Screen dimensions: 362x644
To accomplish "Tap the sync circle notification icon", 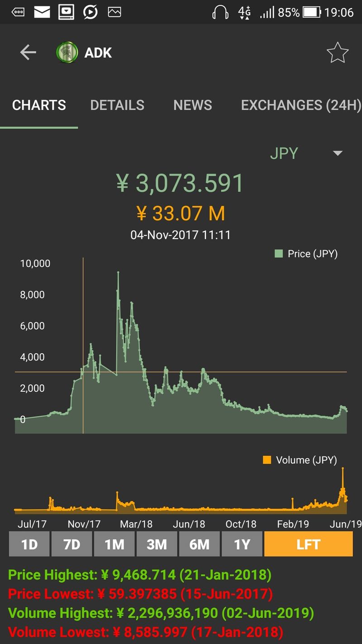I will (x=90, y=12).
